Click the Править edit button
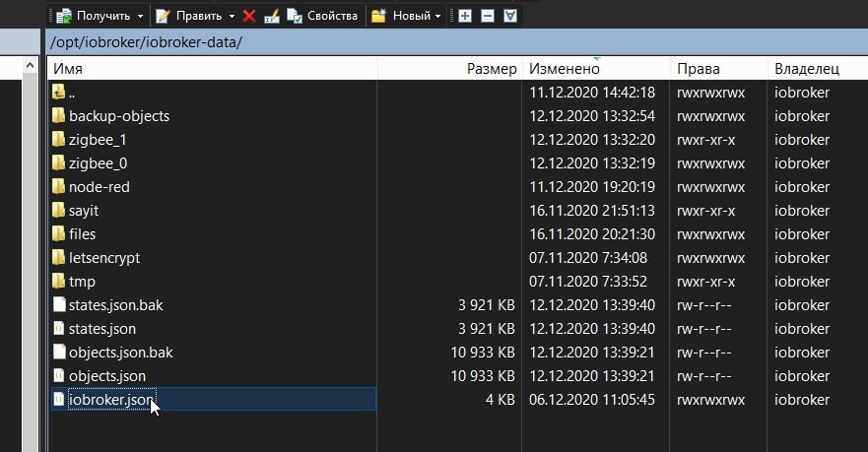This screenshot has height=452, width=868. (189, 16)
